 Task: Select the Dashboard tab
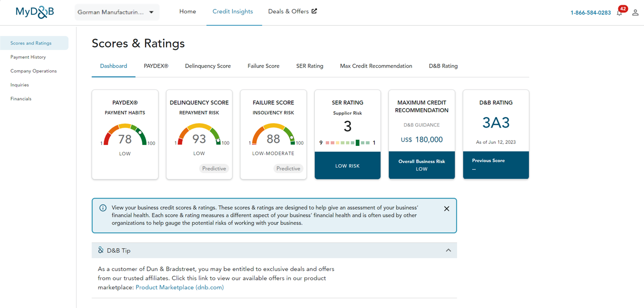(x=113, y=66)
